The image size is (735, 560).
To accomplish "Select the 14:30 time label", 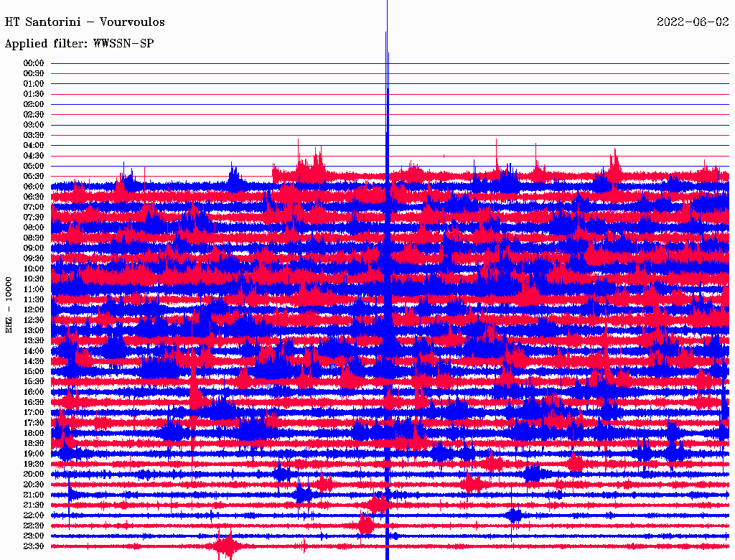I will tap(34, 362).
